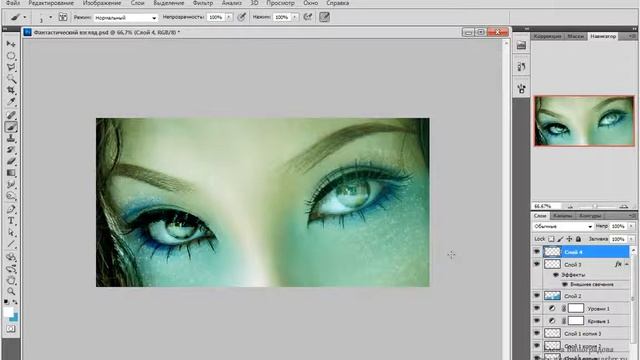Open the Файл menu
Viewport: 640px width, 360px height.
click(13, 3)
